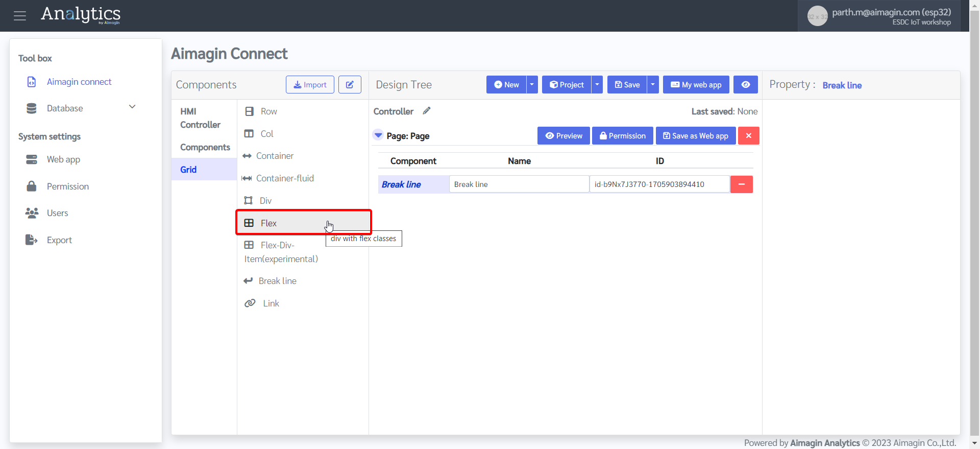
Task: Click the Analytics logo
Action: pyautogui.click(x=81, y=15)
